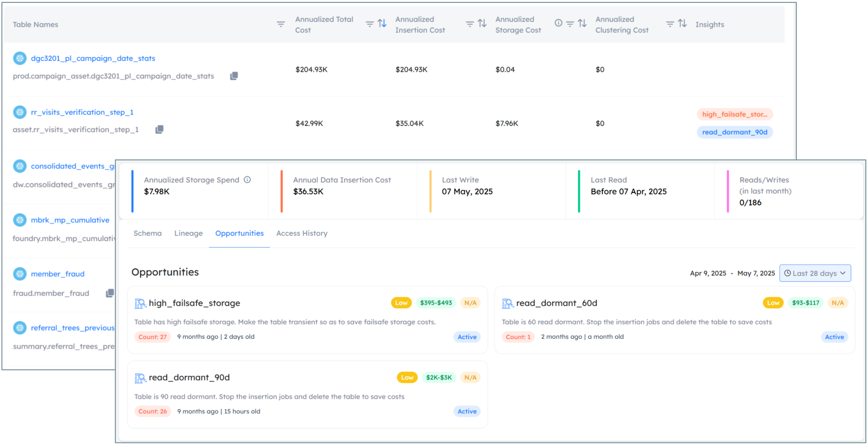Copy fraud.member_fraud table path
Viewport: 868px width, 445px height.
pyautogui.click(x=109, y=293)
